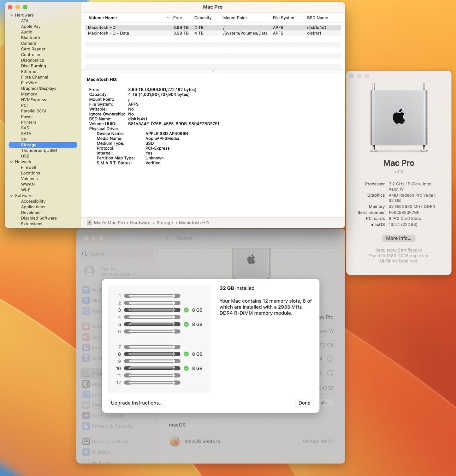This screenshot has width=456, height=476.
Task: Select the highlighted Storage item
Action: click(x=43, y=145)
